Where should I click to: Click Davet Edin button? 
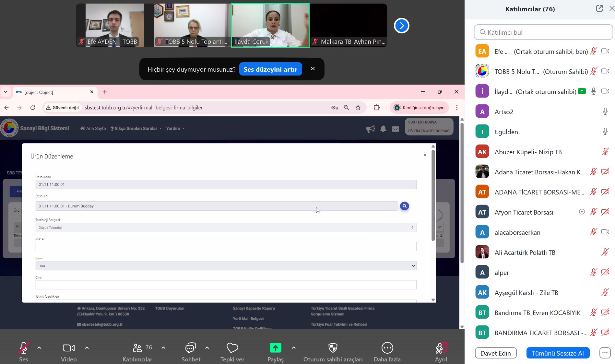pyautogui.click(x=495, y=353)
